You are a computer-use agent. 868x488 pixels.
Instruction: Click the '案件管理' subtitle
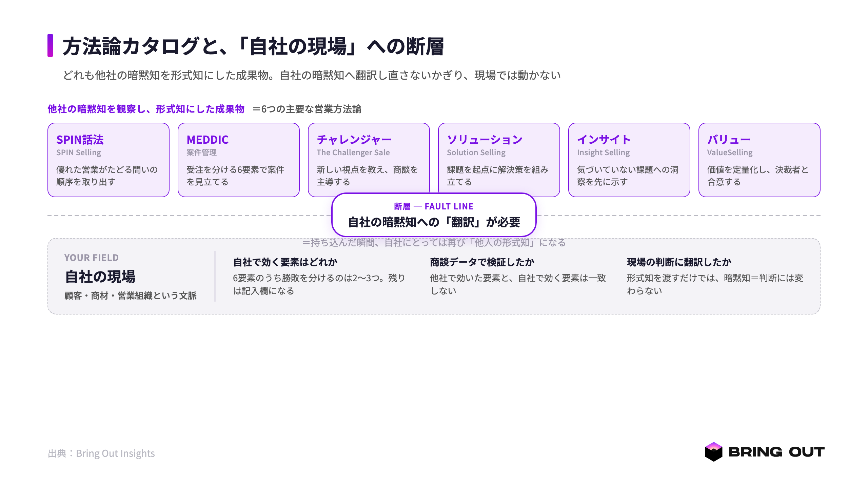[202, 152]
